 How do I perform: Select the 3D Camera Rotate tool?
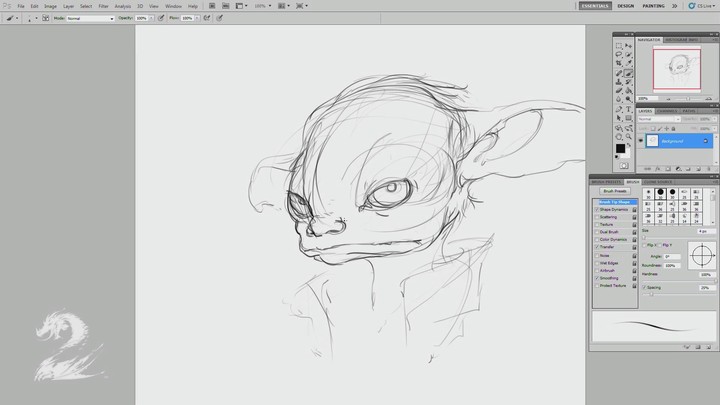point(629,128)
